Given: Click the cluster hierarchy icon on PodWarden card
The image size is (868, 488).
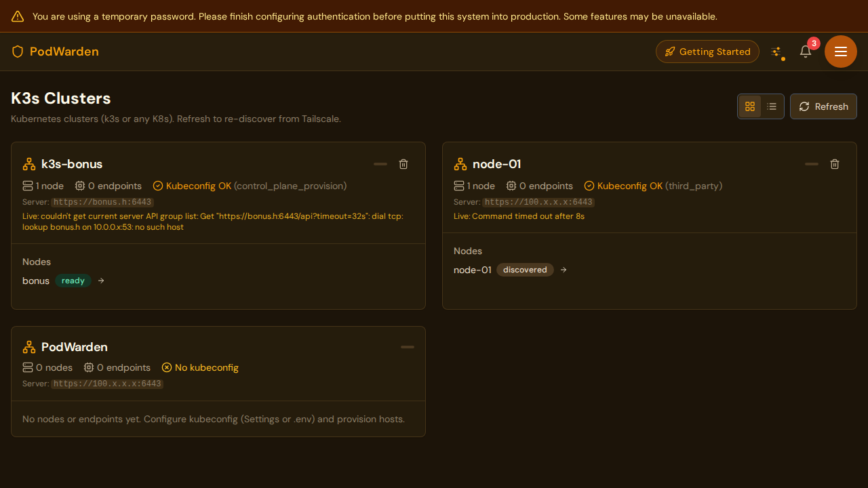Looking at the screenshot, I should [28, 346].
